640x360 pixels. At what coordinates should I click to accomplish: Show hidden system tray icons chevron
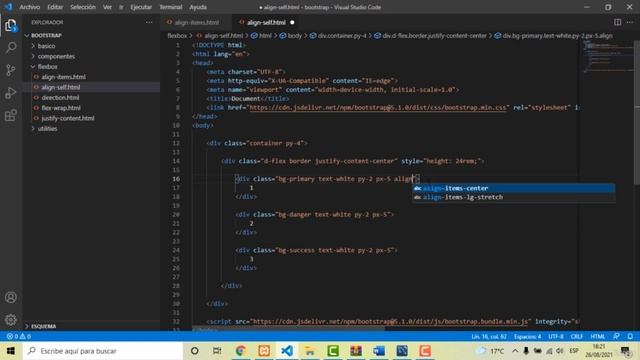[515, 351]
